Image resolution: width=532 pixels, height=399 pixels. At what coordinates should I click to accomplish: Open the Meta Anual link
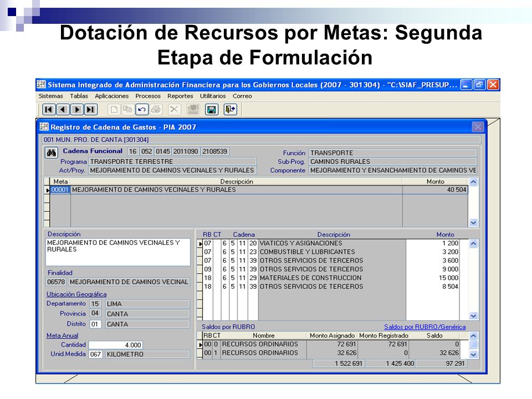pyautogui.click(x=62, y=335)
